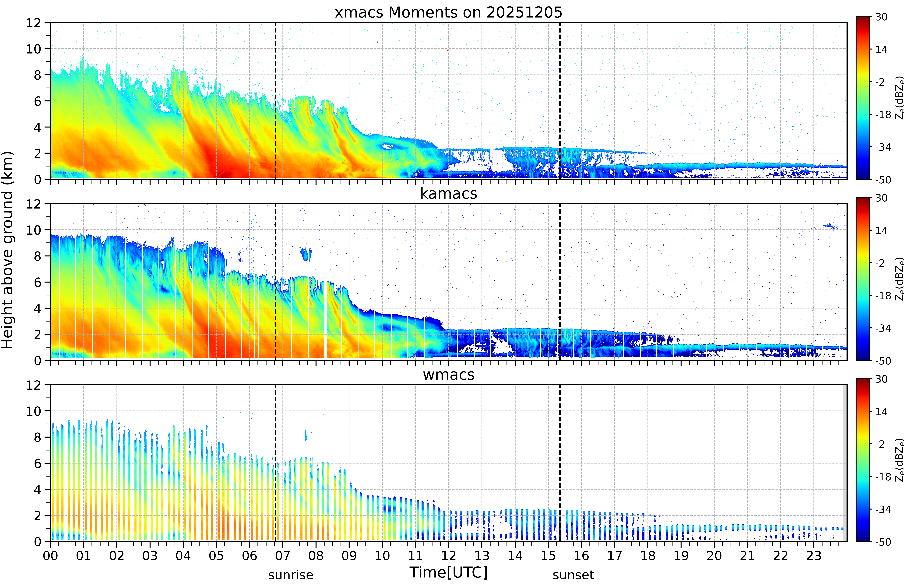911x588 pixels.
Task: Click the '2' height tick of wmacs panel
Action: click(37, 515)
